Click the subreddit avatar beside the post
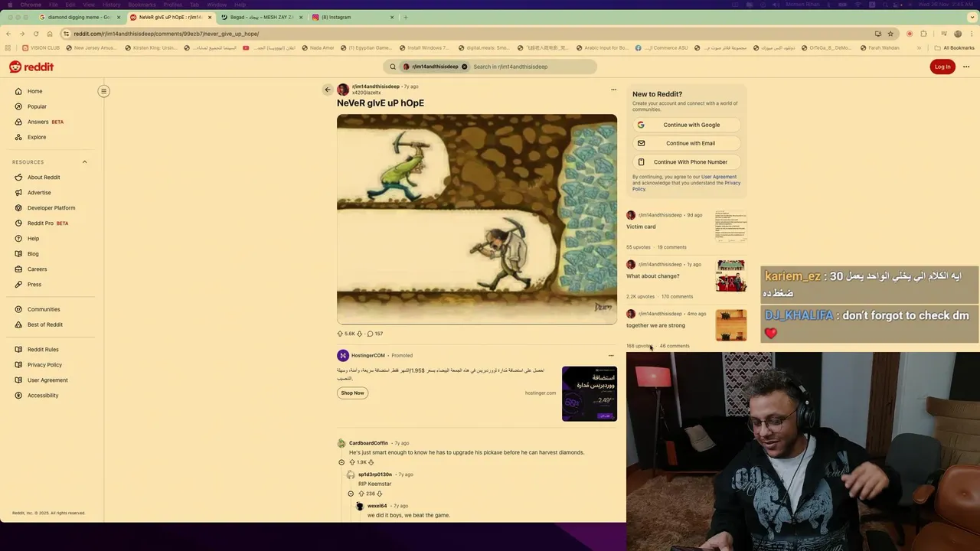Image resolution: width=980 pixels, height=551 pixels. click(x=343, y=90)
